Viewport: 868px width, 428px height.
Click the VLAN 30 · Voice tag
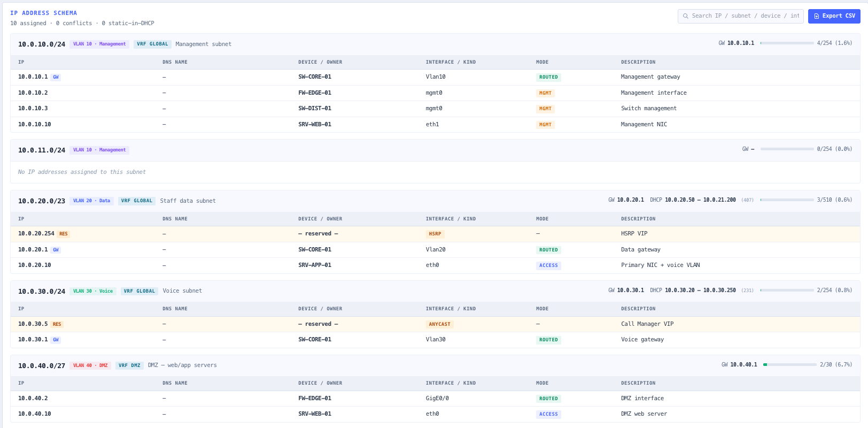tap(93, 292)
